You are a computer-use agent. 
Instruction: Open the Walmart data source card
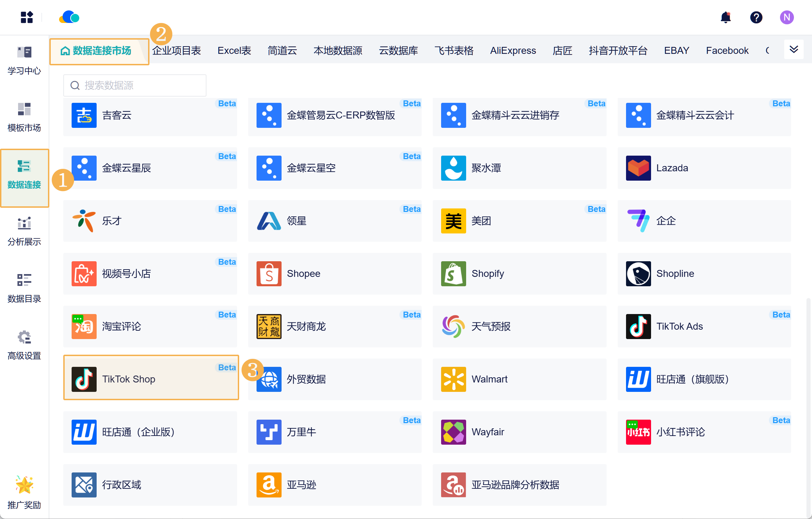(519, 379)
